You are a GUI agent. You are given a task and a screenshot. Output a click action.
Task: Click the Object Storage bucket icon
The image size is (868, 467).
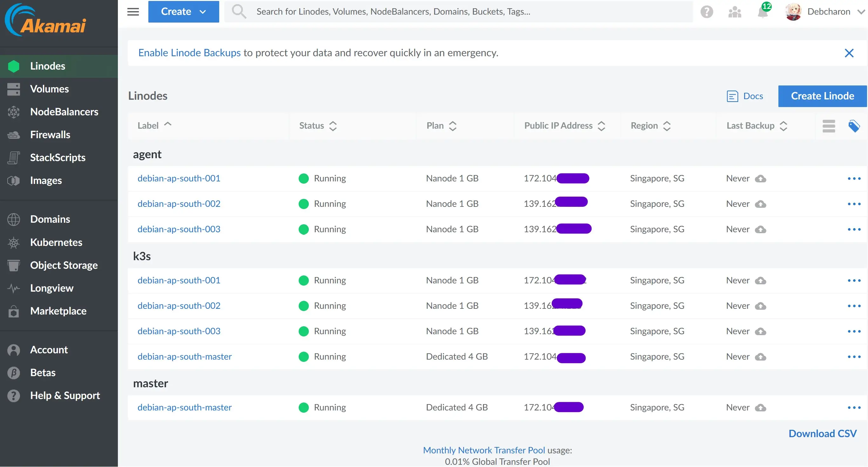click(x=13, y=266)
